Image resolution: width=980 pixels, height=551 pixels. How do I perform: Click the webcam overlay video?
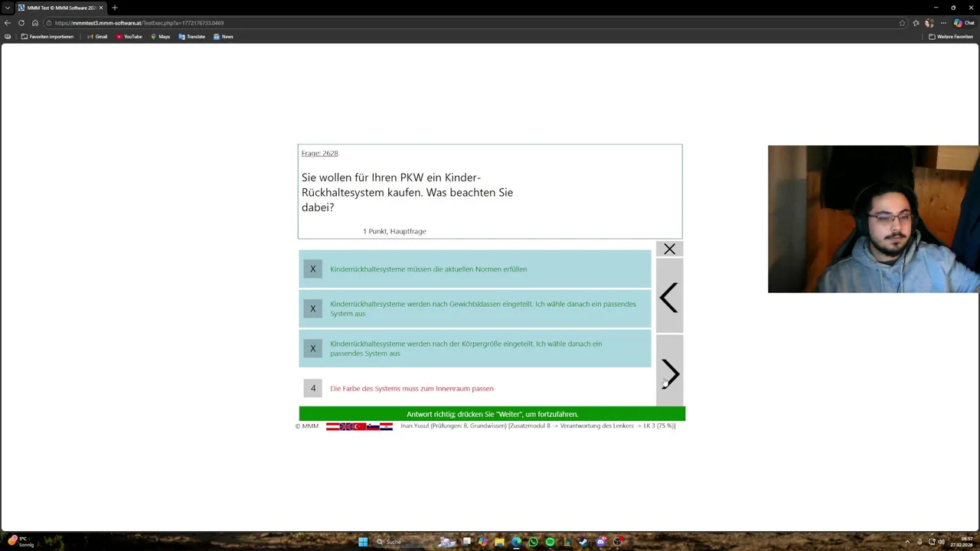(x=874, y=219)
